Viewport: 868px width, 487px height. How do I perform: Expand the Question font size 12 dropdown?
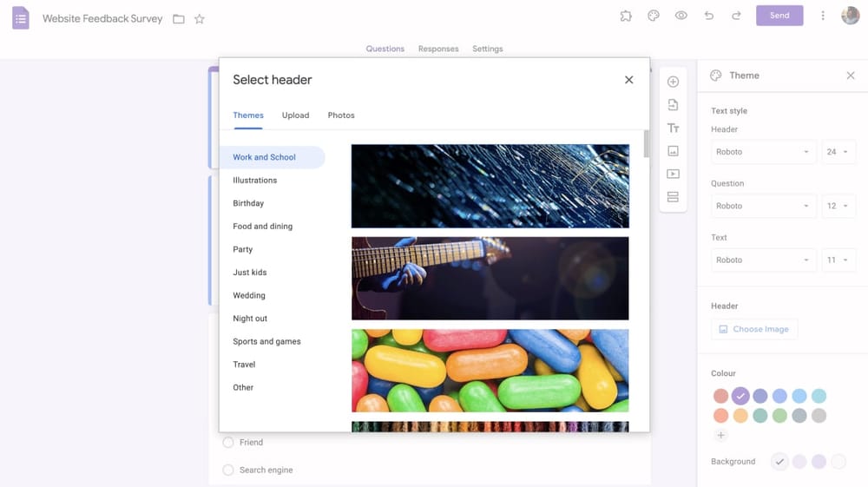838,206
